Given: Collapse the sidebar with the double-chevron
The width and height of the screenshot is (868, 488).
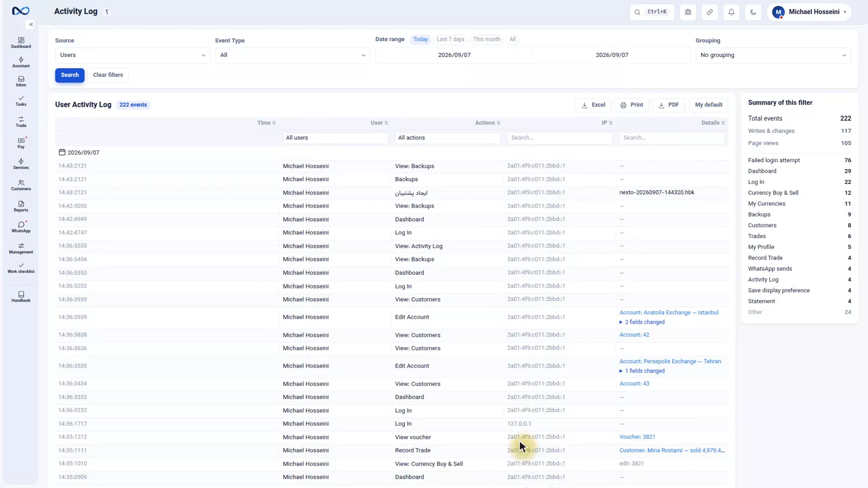Looking at the screenshot, I should (x=31, y=24).
